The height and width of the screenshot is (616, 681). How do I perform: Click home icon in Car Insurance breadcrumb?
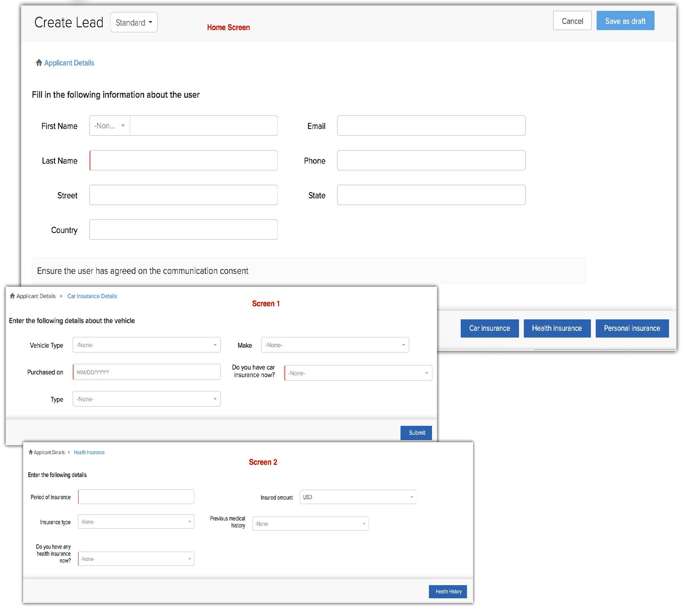point(13,296)
